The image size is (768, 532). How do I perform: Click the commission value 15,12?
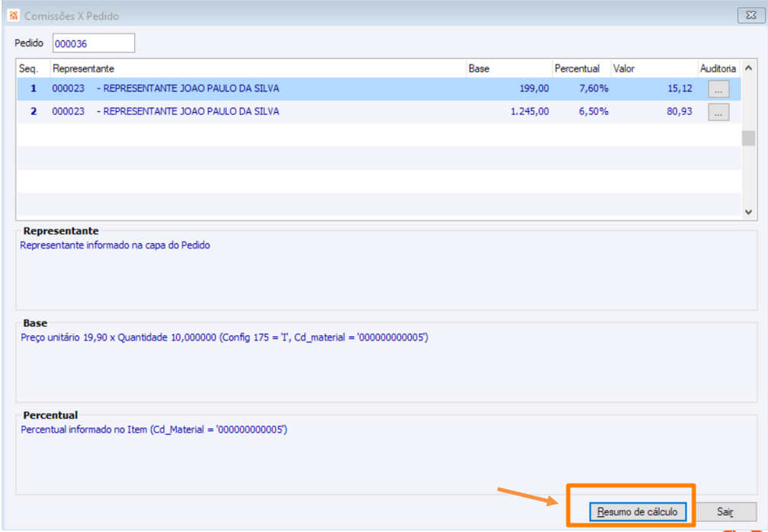click(680, 88)
